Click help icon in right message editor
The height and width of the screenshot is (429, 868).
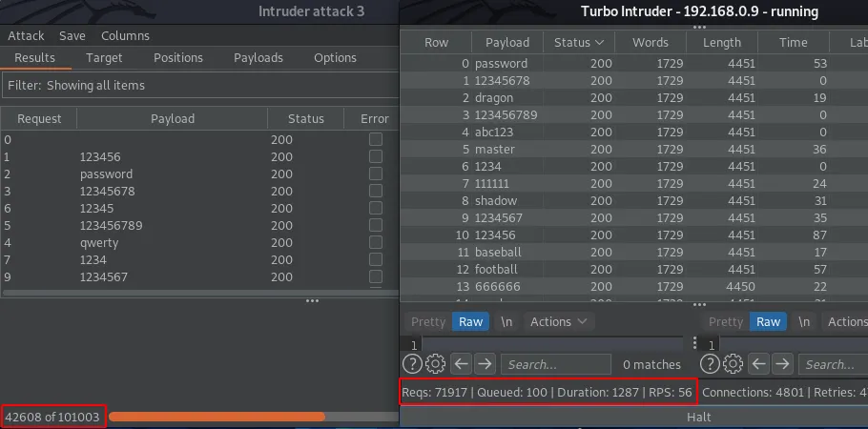coord(710,364)
